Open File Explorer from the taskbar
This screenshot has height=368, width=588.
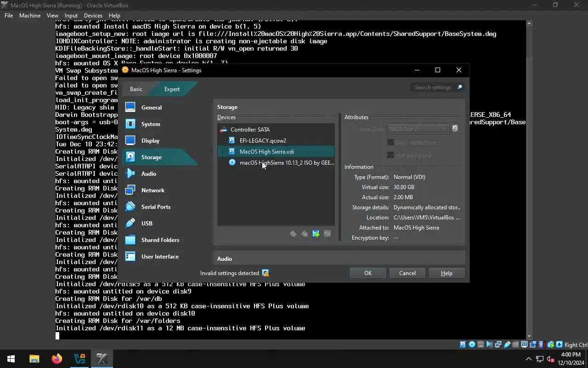click(34, 359)
